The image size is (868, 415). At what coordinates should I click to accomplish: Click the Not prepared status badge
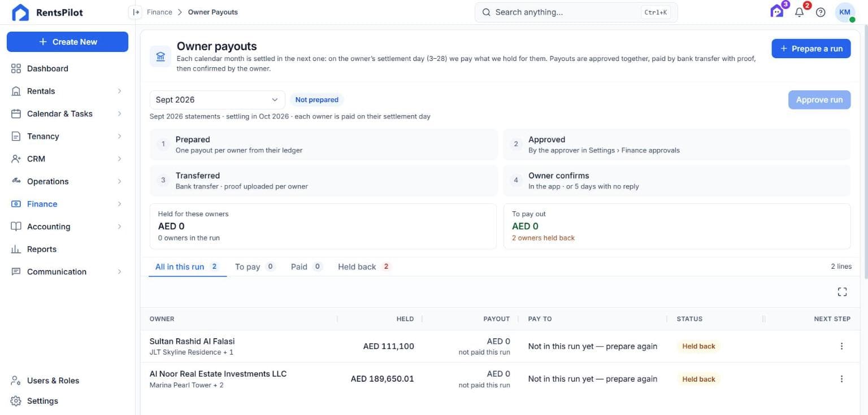coord(316,100)
